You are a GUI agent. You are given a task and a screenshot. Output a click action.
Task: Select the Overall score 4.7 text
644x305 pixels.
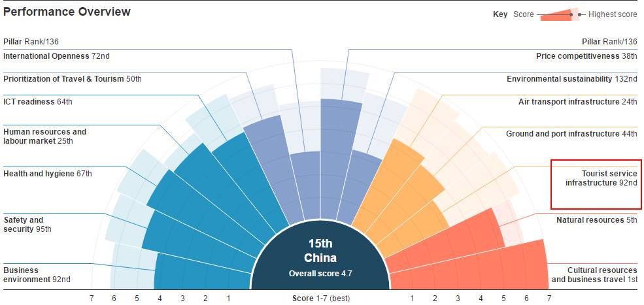[320, 274]
